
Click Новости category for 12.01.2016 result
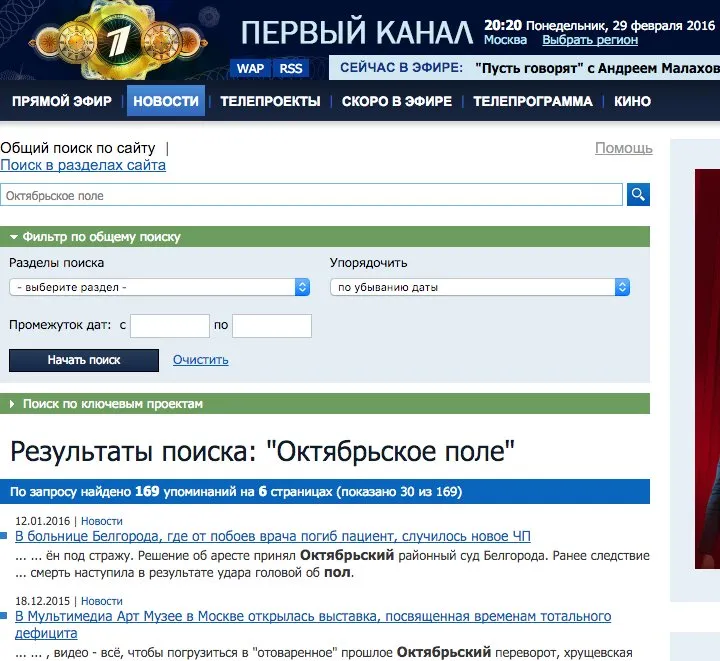101,521
